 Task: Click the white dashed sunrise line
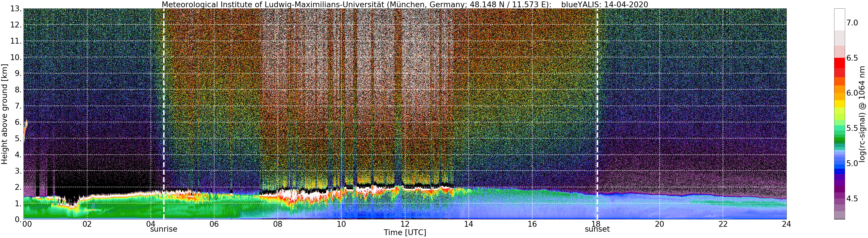pyautogui.click(x=164, y=114)
